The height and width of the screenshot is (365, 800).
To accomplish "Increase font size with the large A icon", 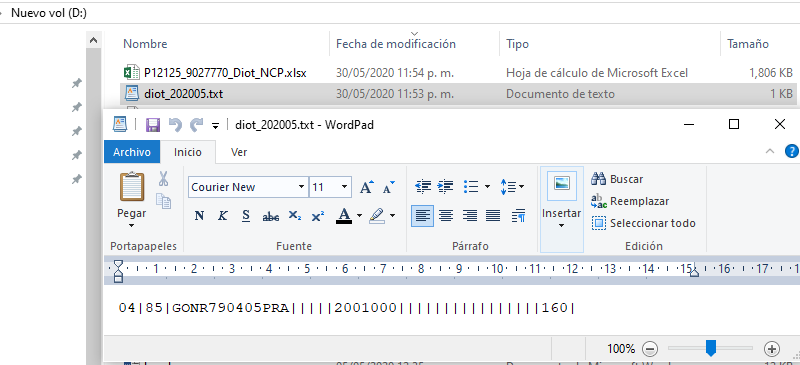I will coord(367,187).
